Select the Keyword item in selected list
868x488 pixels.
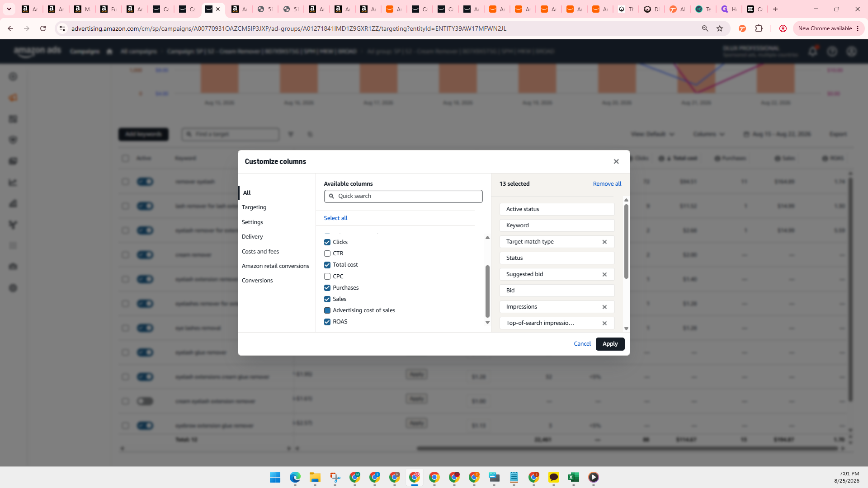[x=557, y=225]
